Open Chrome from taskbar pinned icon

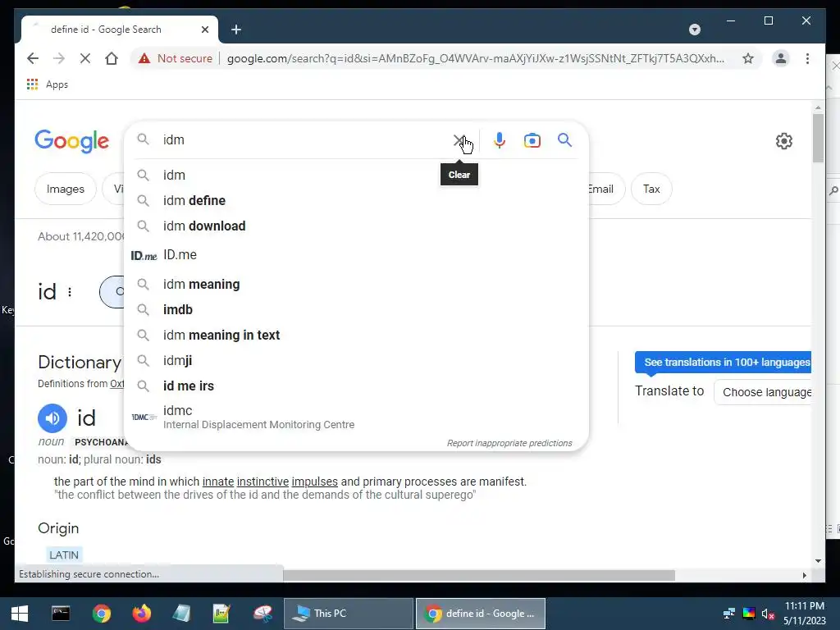click(101, 614)
